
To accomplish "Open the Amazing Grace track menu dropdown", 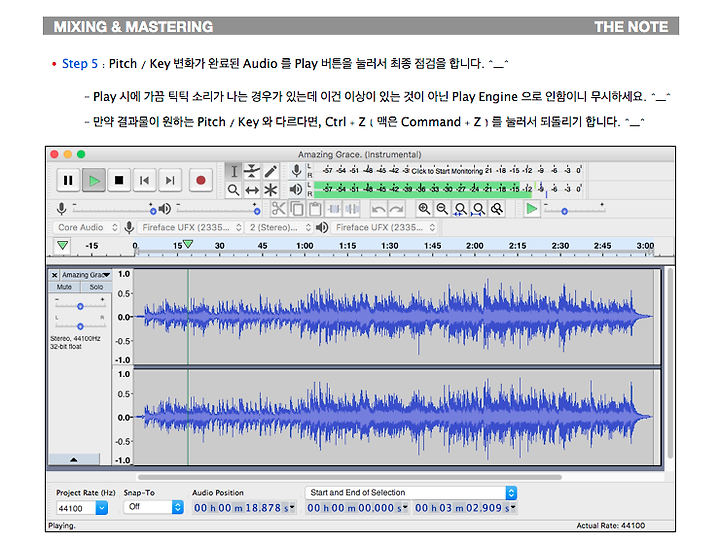I will tap(86, 275).
